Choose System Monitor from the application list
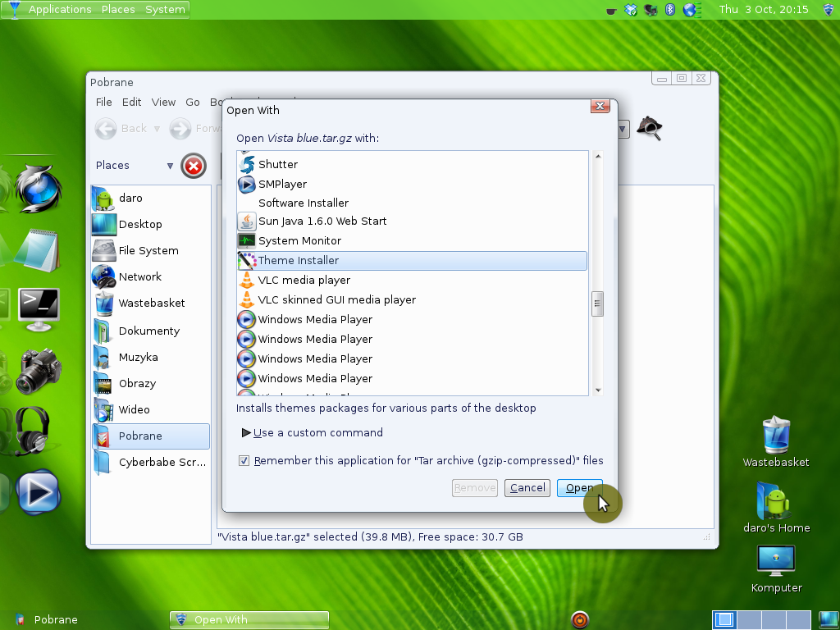Screen dimensions: 840x630 pos(299,241)
